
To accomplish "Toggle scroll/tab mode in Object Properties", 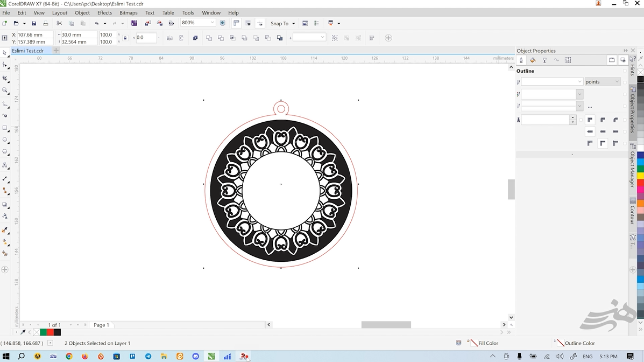I will click(x=612, y=60).
